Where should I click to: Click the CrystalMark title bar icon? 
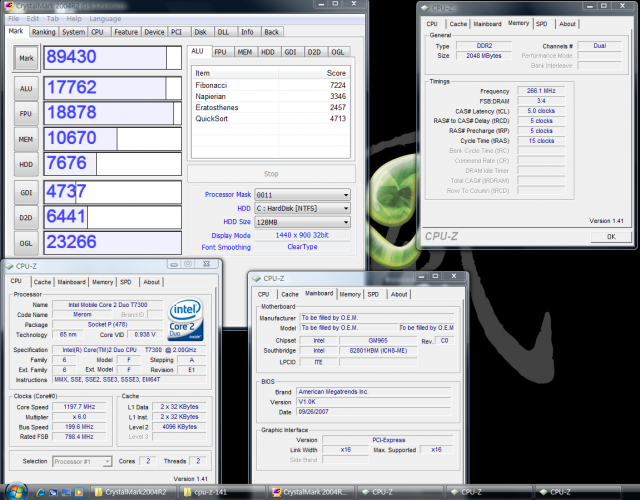click(x=8, y=6)
